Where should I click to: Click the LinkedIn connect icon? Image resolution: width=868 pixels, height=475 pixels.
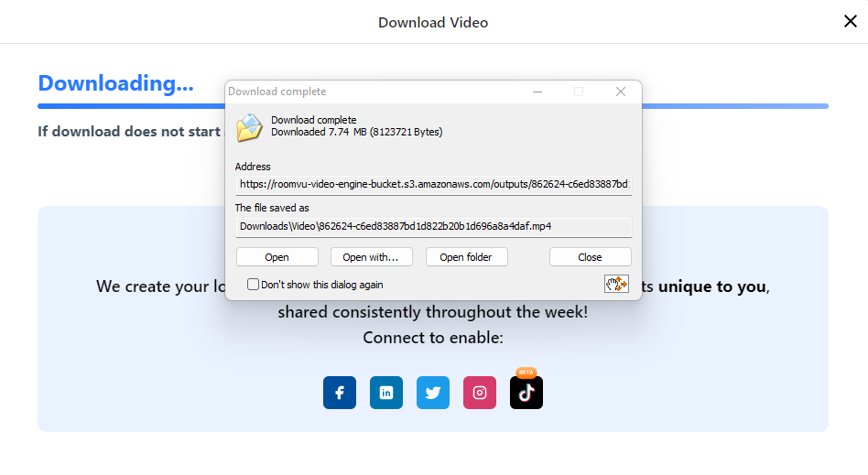point(386,393)
